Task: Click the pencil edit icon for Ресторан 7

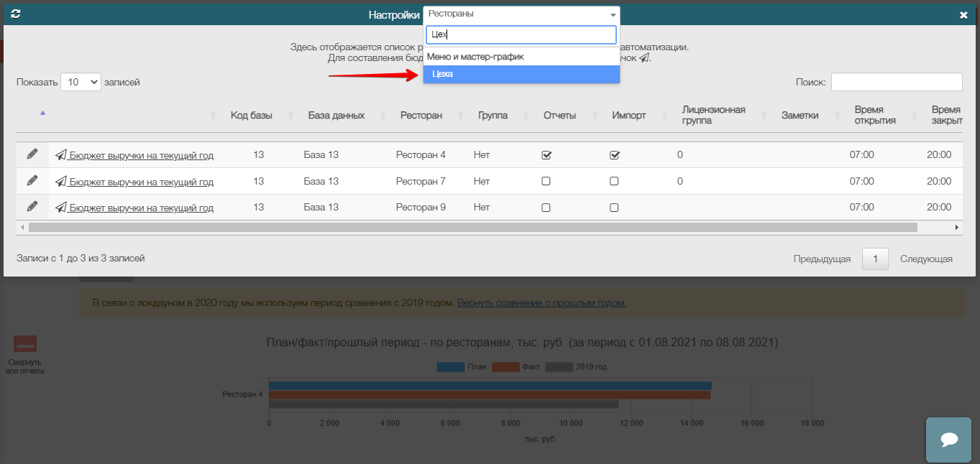Action: pyautogui.click(x=32, y=181)
